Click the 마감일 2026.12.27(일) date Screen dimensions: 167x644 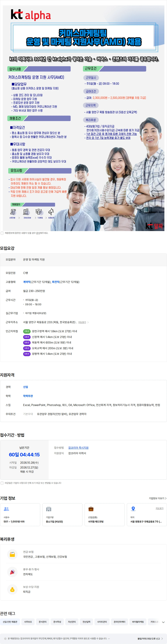tap(29, 467)
